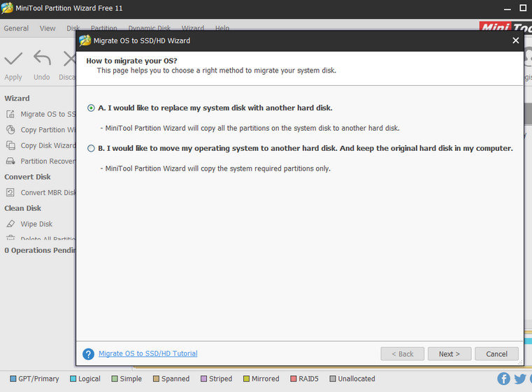Click the GPT/Primary legend color swatch
The width and height of the screenshot is (532, 392).
13,379
